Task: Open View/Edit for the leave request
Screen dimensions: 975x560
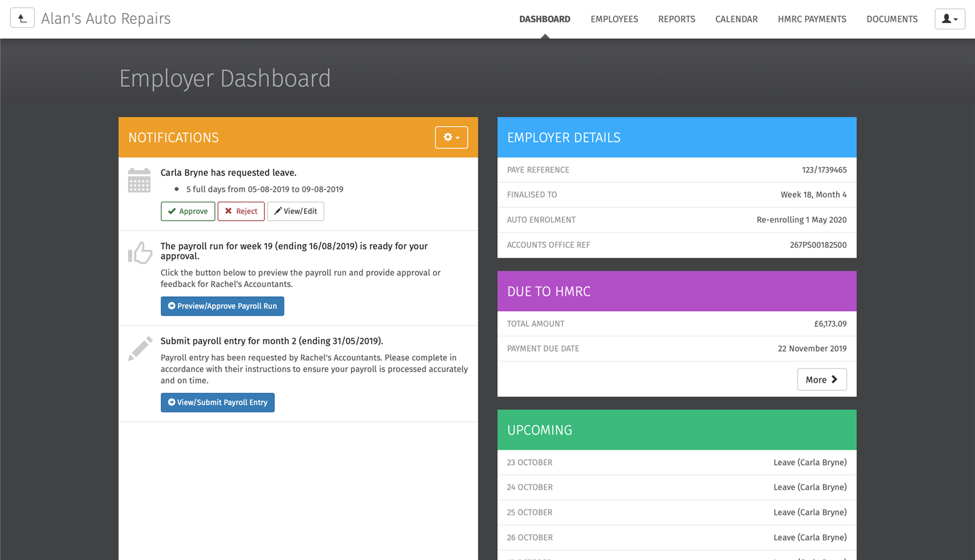Action: pyautogui.click(x=296, y=211)
